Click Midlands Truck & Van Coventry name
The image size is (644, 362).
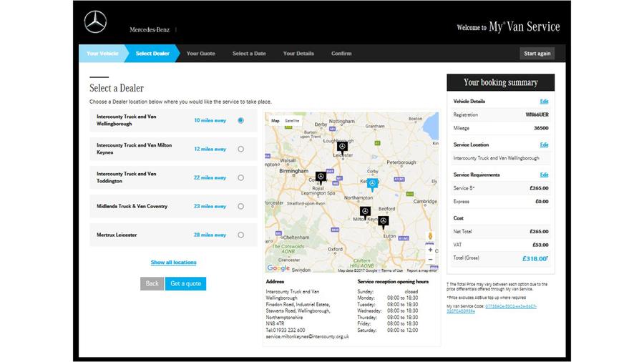(132, 207)
